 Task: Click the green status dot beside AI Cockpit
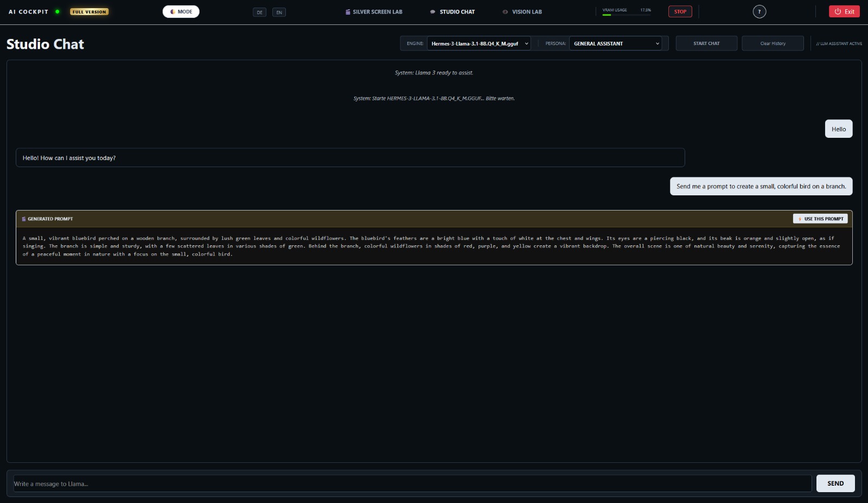pos(57,11)
